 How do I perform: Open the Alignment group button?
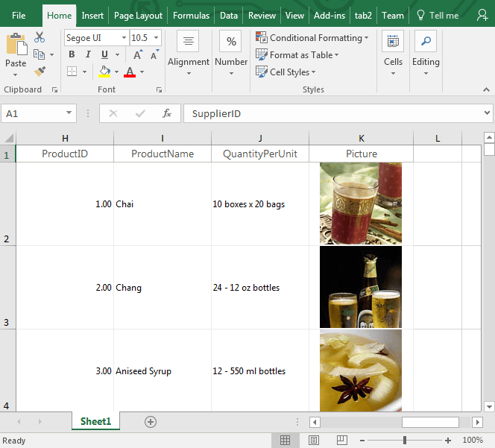(189, 53)
